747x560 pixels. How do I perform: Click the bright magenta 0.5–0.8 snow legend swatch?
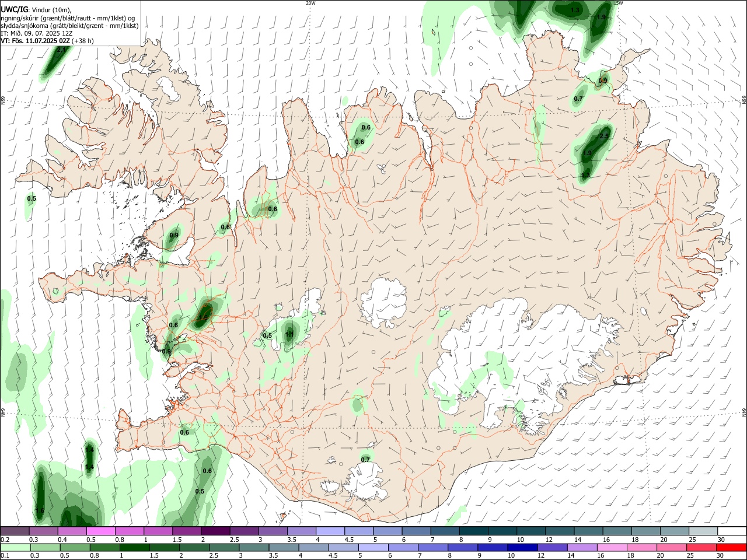(x=101, y=531)
